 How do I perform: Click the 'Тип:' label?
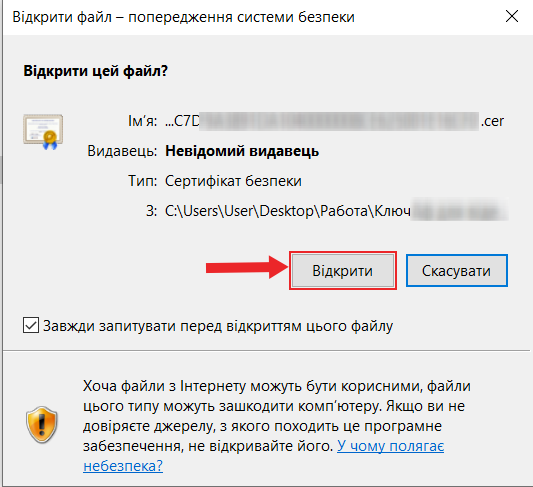click(142, 181)
